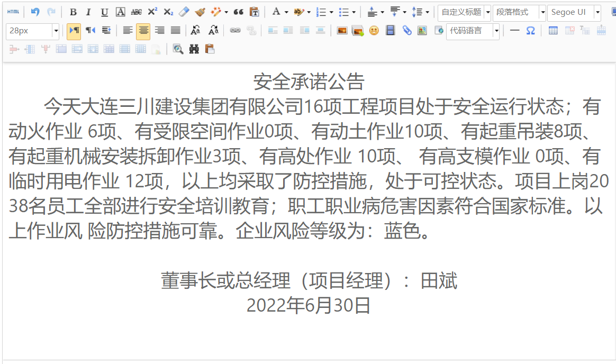Open the HTML source view

coord(13,12)
